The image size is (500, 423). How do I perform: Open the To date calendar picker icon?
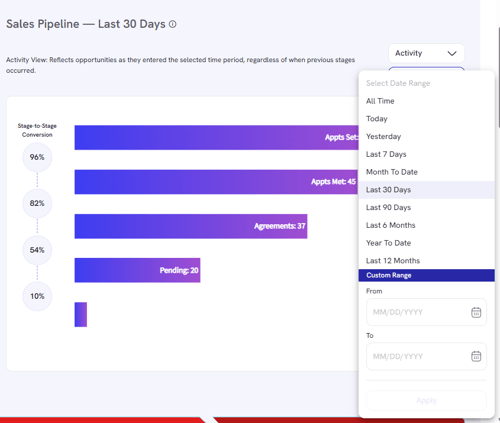click(x=476, y=356)
